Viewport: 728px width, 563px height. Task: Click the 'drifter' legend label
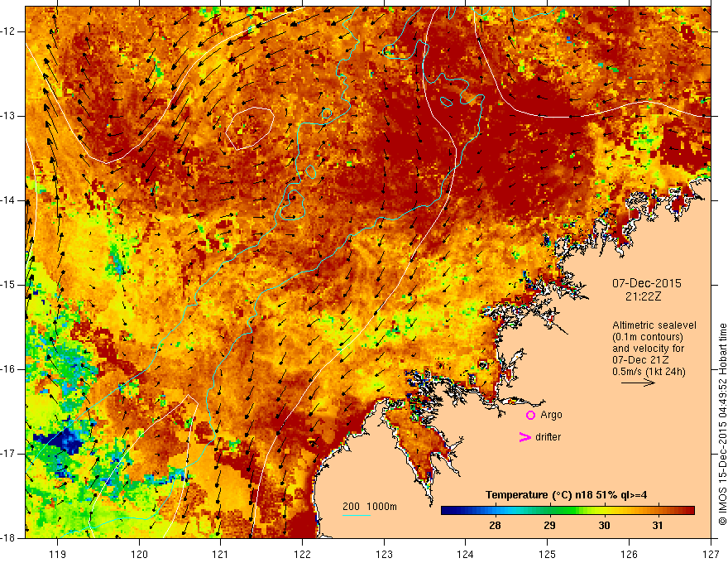[x=548, y=437]
